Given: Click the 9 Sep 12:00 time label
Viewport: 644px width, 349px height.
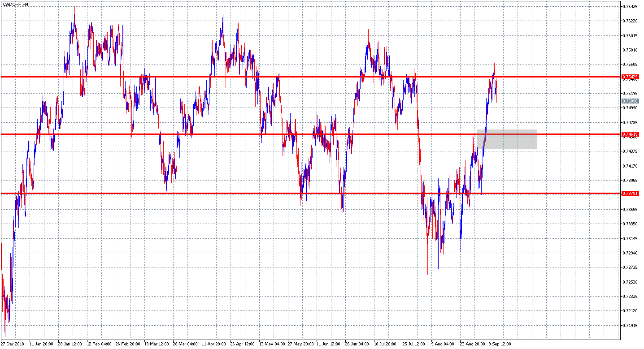Looking at the screenshot, I should (x=500, y=345).
